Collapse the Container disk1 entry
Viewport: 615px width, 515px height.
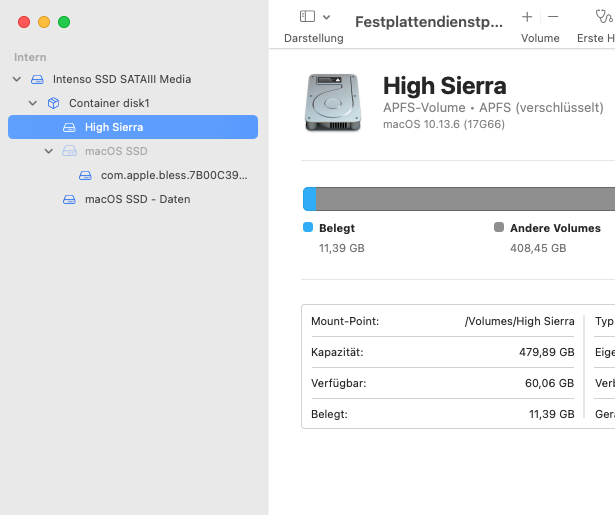click(x=32, y=103)
